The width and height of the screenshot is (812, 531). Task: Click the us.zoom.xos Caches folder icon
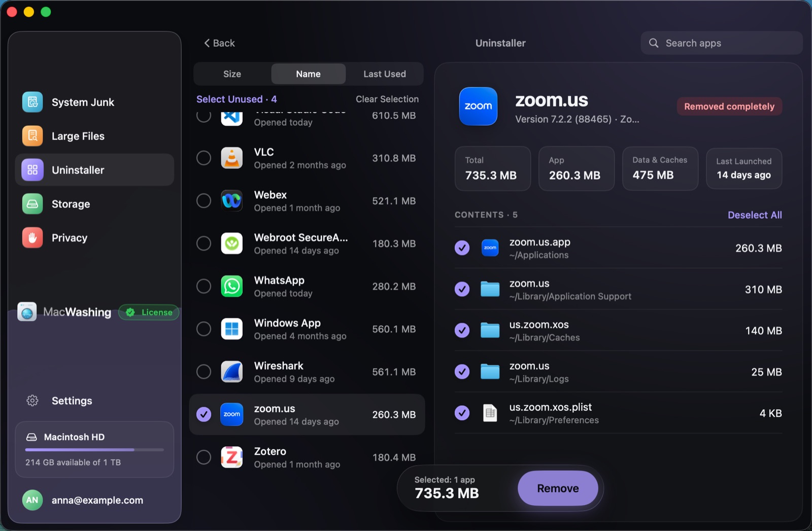(490, 331)
